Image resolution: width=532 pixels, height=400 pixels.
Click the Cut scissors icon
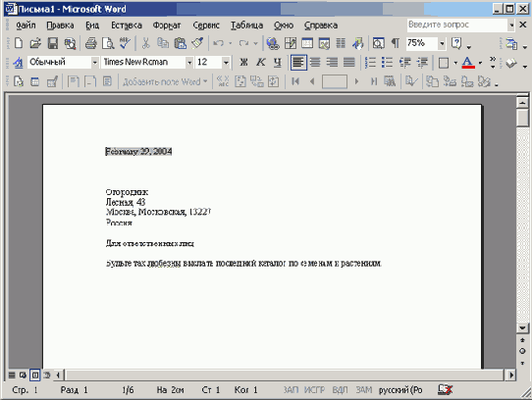146,43
